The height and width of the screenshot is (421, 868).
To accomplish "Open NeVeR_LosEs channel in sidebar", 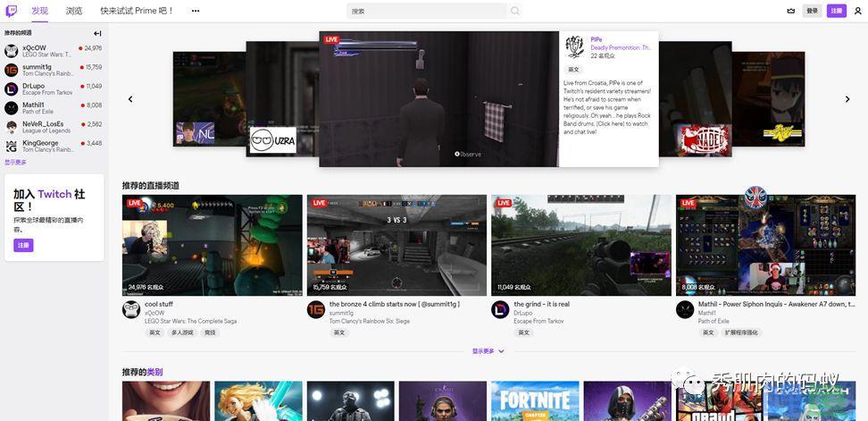I will point(54,127).
